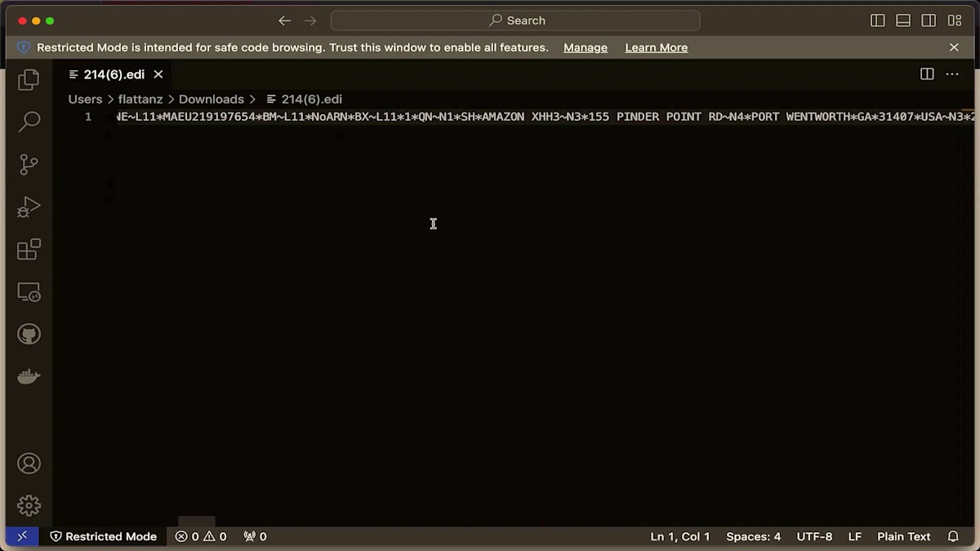Open the Downloads breadcrumb
The width and height of the screenshot is (980, 551).
[x=212, y=99]
